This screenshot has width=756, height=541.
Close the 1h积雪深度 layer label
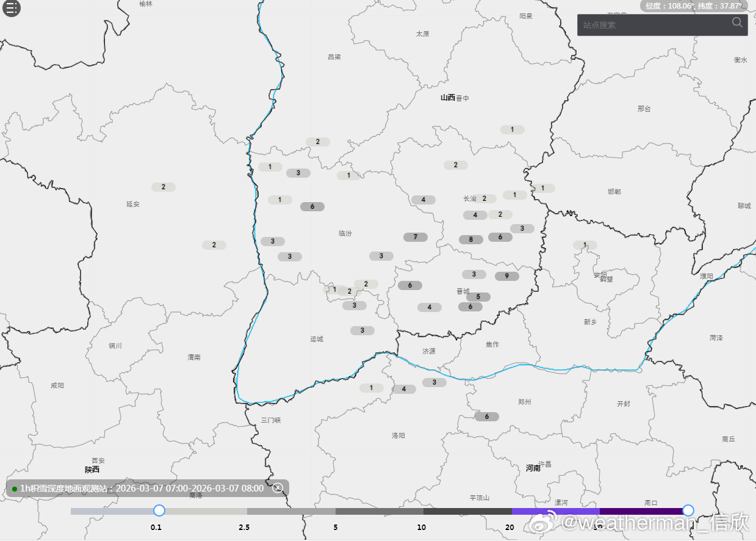click(277, 488)
